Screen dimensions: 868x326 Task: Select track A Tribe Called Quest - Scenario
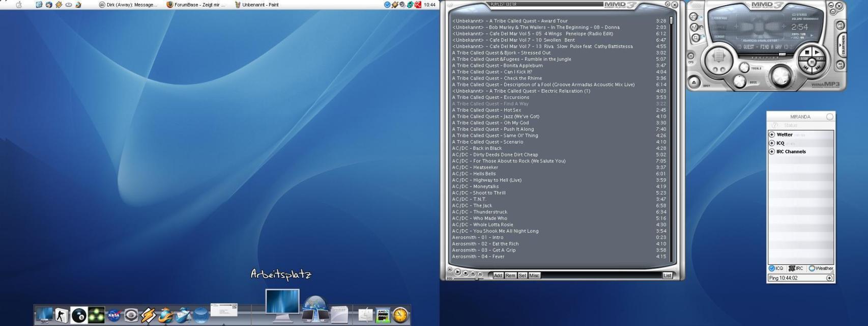[x=559, y=142]
